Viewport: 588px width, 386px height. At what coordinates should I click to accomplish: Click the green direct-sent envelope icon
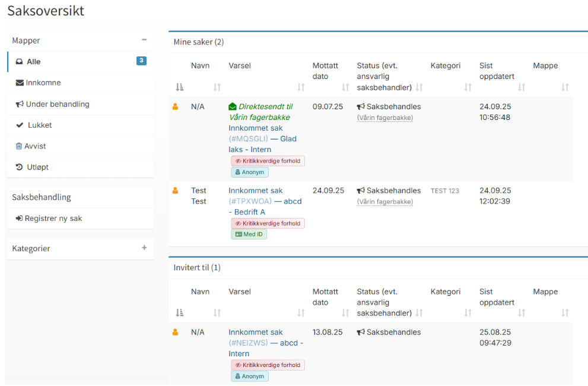233,107
